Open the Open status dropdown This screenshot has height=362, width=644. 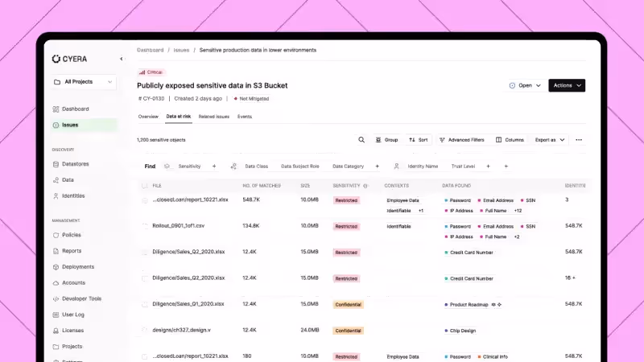tap(525, 86)
